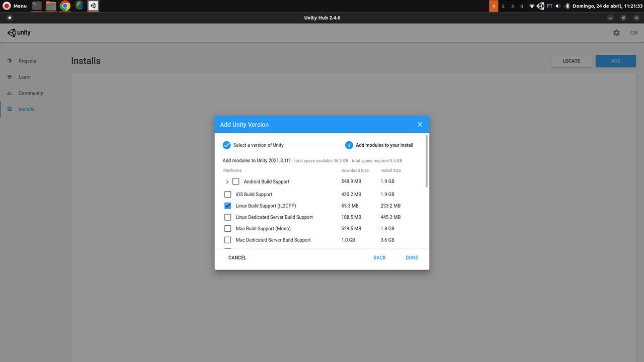Screen dimensions: 644x362
Task: Click the module list scrollbar
Action: [x=427, y=161]
